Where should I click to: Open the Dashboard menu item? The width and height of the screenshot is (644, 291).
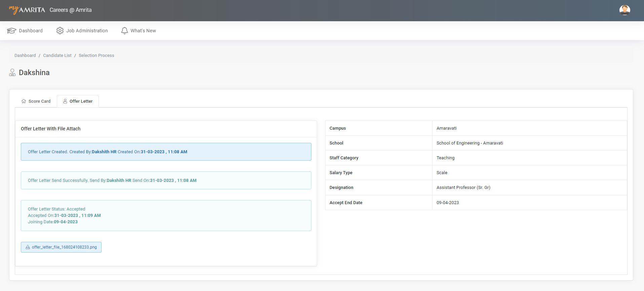tap(31, 31)
